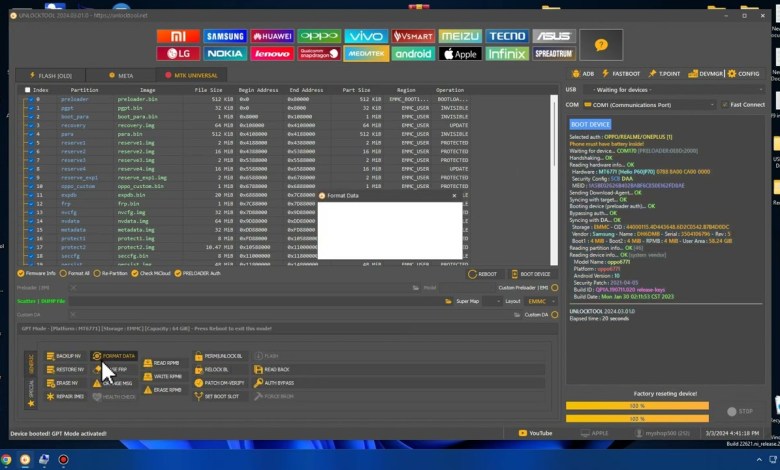Open the YouTube link in status bar
Viewport: 780px width, 470px height.
535,433
